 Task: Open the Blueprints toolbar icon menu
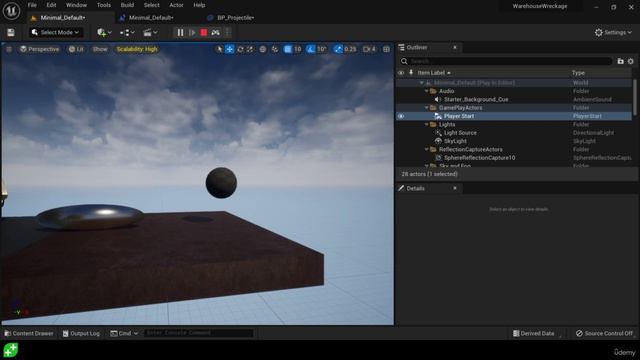127,33
